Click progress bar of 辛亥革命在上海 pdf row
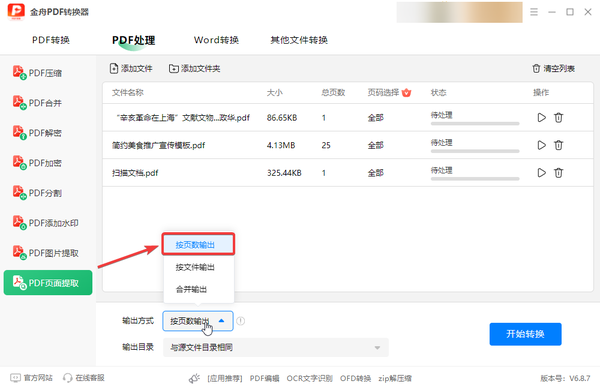The height and width of the screenshot is (390, 600). [475, 124]
